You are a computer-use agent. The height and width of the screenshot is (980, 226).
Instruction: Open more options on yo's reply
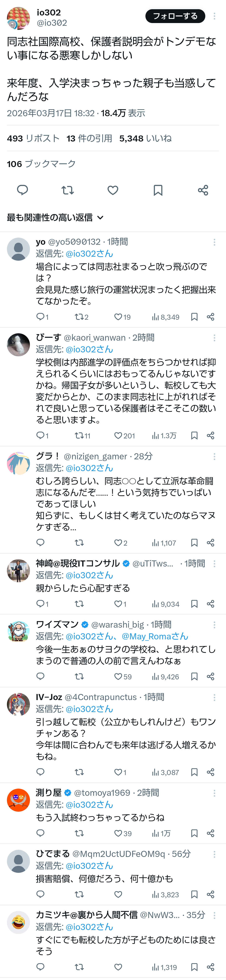tap(214, 242)
